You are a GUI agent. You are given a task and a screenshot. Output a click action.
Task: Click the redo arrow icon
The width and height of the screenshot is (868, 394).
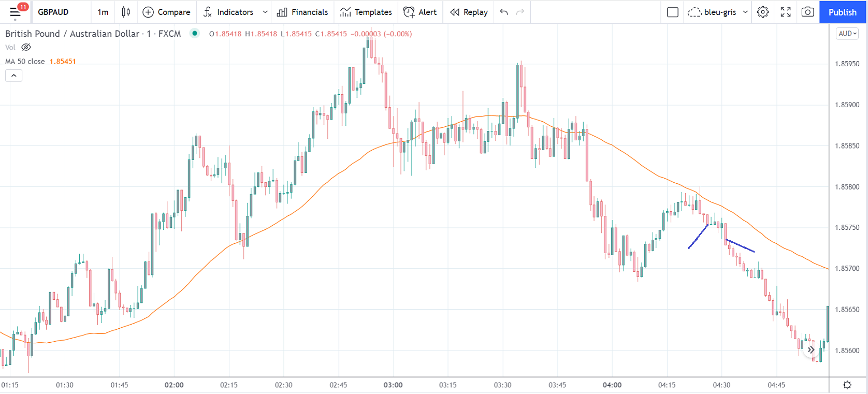(x=520, y=12)
